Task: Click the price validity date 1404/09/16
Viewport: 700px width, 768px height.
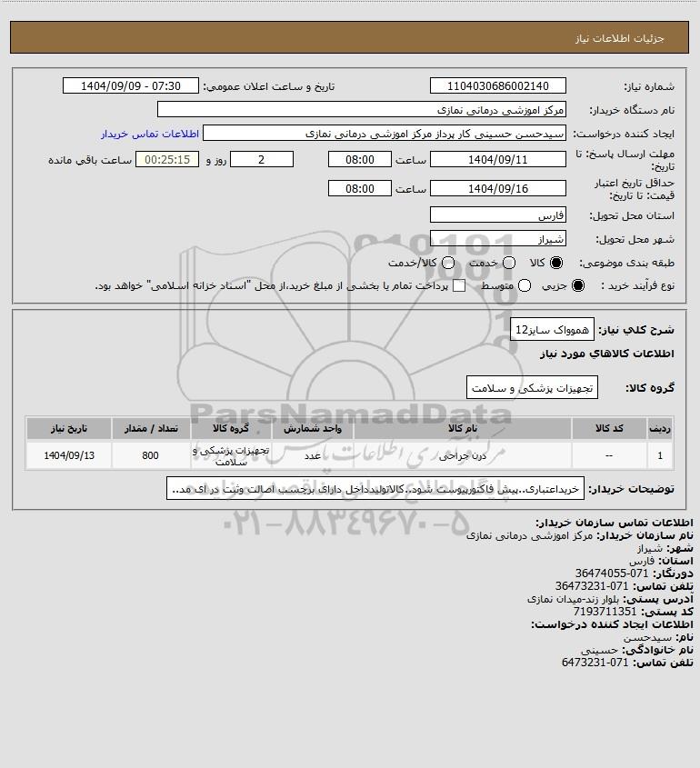Action: pos(497,188)
